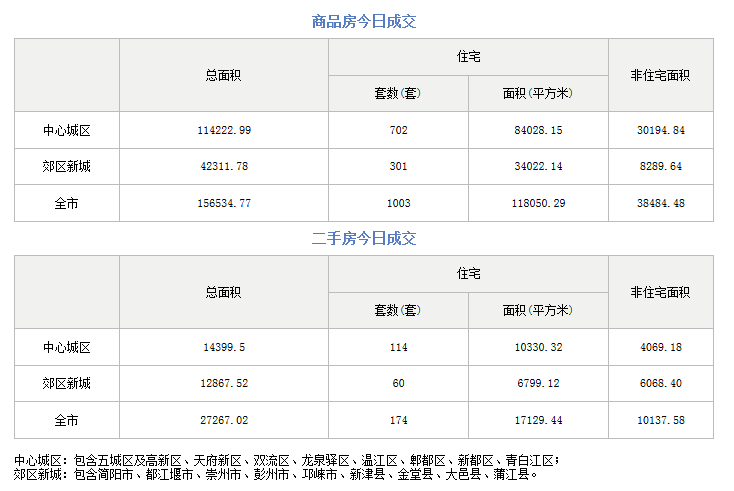Viewport: 734px width, 491px height.
Task: Select 套数(套) header in 二手房 table
Action: click(x=398, y=310)
